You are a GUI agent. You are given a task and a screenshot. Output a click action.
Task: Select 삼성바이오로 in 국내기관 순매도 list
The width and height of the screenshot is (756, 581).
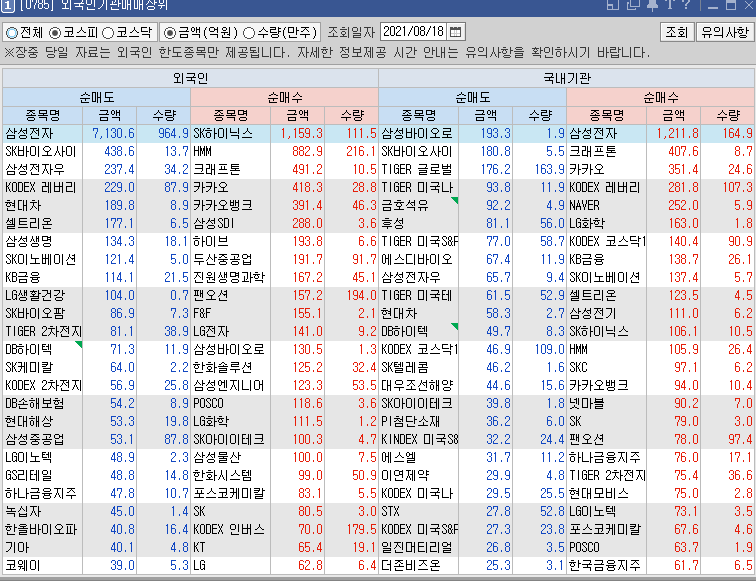click(417, 134)
